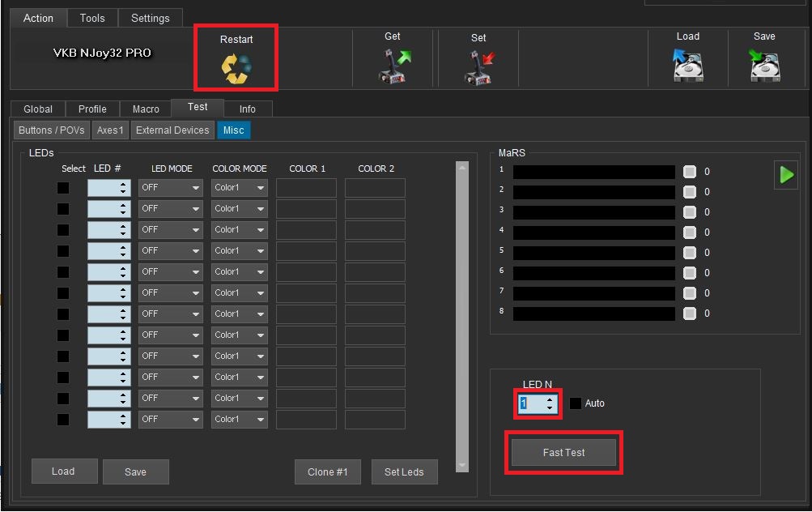Click the Set Leds button
The height and width of the screenshot is (512, 812).
tap(404, 472)
